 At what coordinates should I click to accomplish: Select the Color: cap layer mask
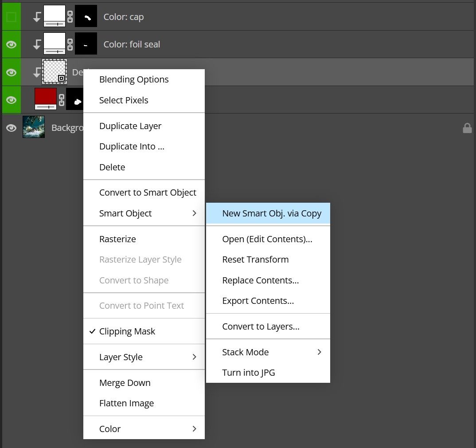pos(86,16)
